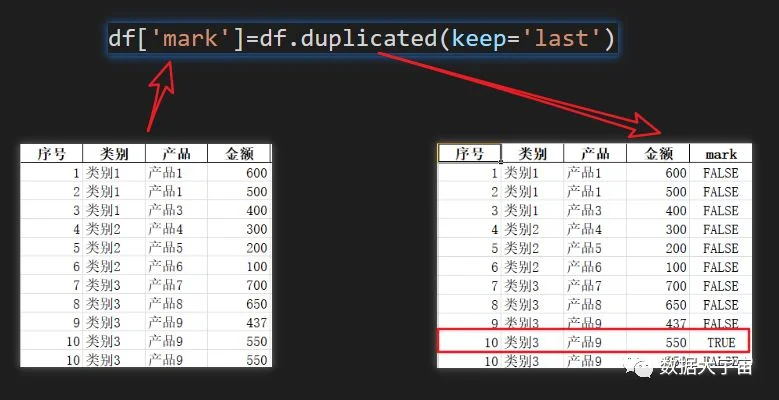Select 序号 header in the table with mark column
The width and height of the screenshot is (779, 400).
click(x=469, y=154)
